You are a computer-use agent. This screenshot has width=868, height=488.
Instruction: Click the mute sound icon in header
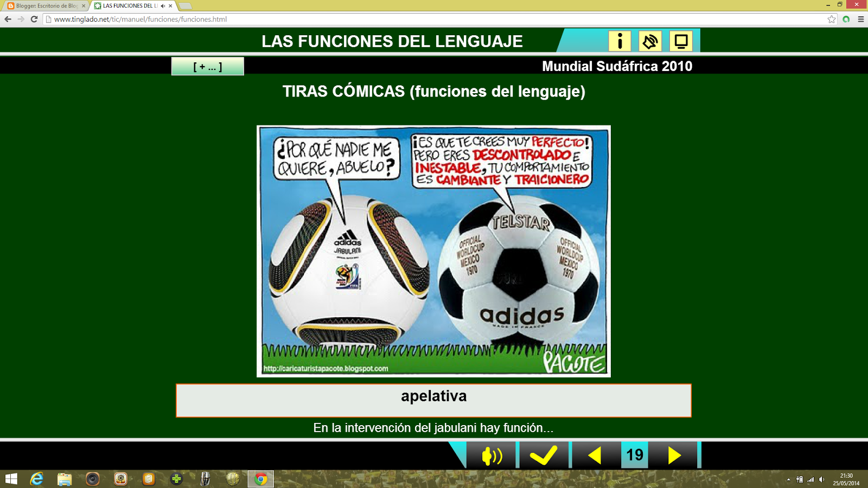[x=650, y=41]
